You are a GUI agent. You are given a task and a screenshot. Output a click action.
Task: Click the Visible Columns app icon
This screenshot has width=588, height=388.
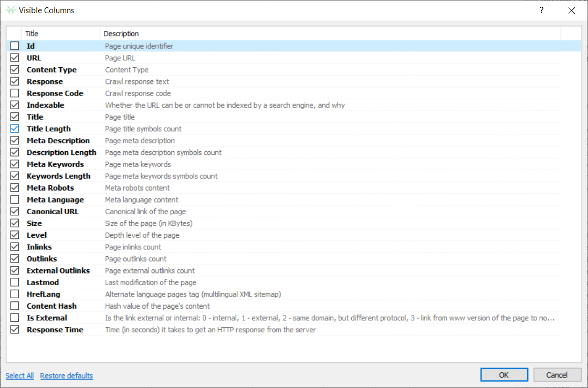click(x=10, y=11)
